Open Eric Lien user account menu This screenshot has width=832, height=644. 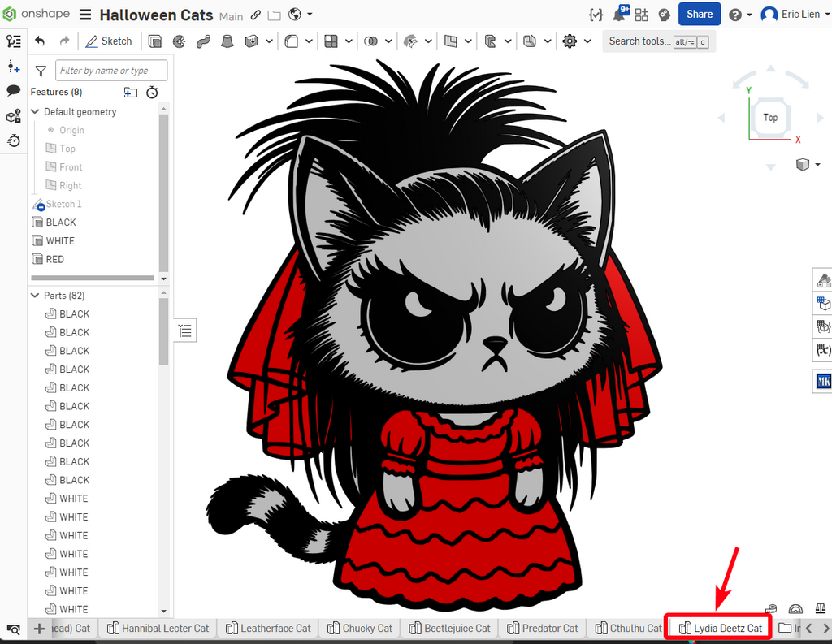coord(795,15)
